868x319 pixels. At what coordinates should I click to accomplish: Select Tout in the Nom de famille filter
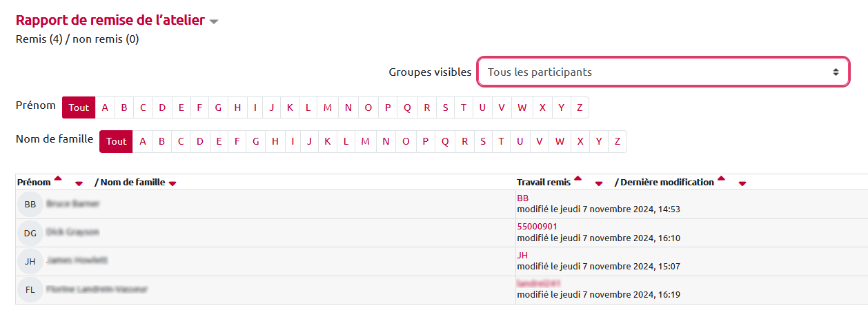(x=116, y=141)
